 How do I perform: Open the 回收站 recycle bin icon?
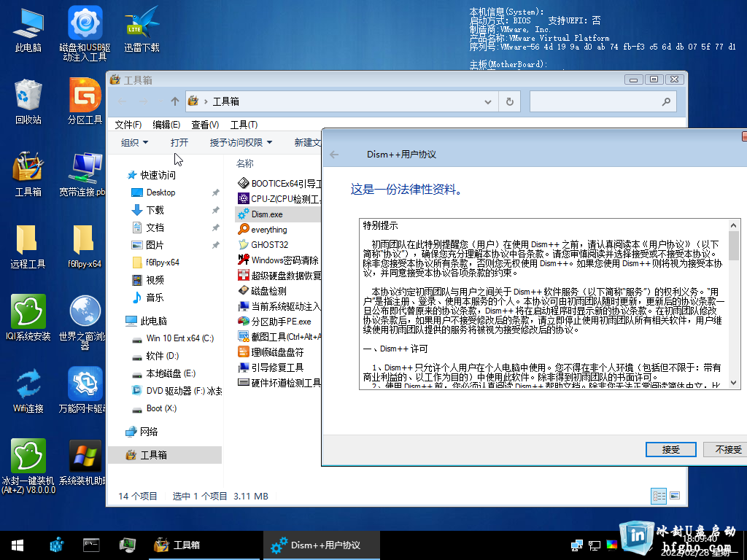[28, 102]
